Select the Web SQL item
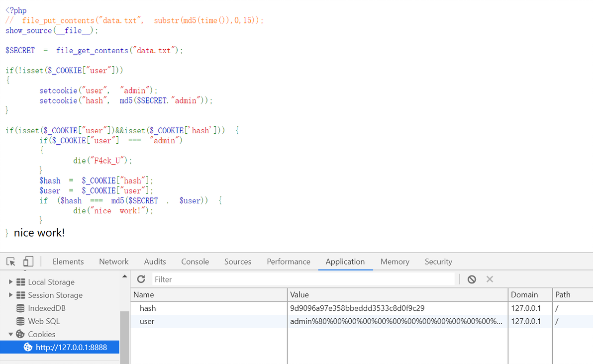The image size is (593, 364). [44, 321]
